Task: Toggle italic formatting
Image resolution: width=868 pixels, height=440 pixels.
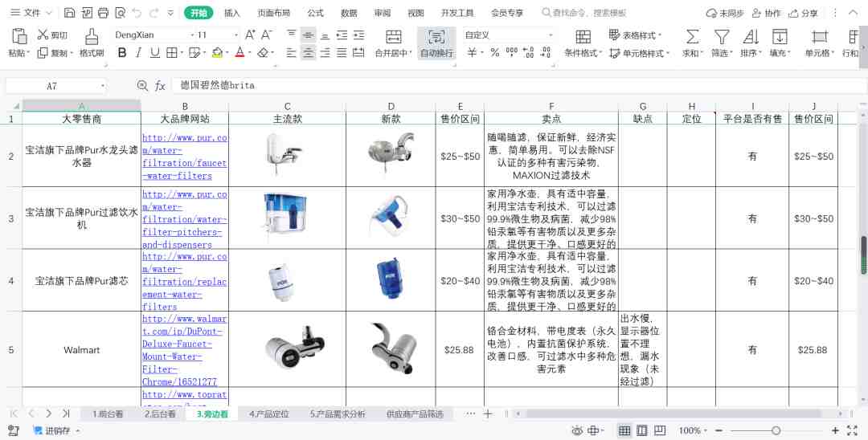Action: pos(138,53)
